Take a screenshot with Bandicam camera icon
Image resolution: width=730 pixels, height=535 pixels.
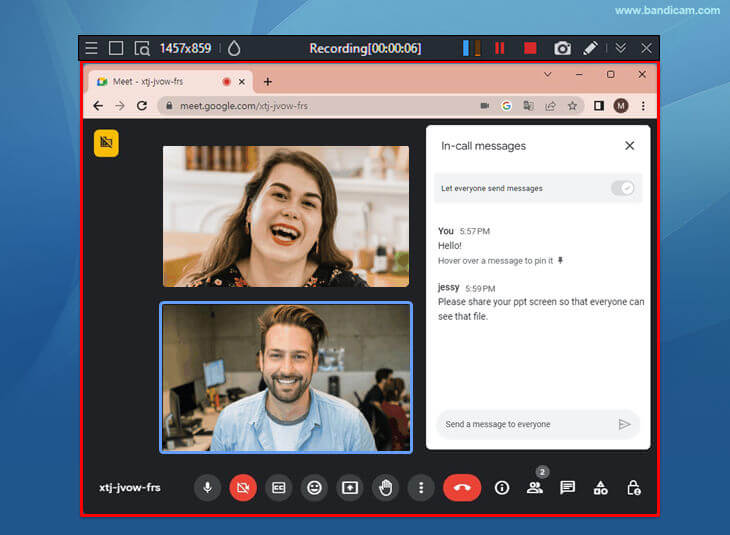point(562,48)
